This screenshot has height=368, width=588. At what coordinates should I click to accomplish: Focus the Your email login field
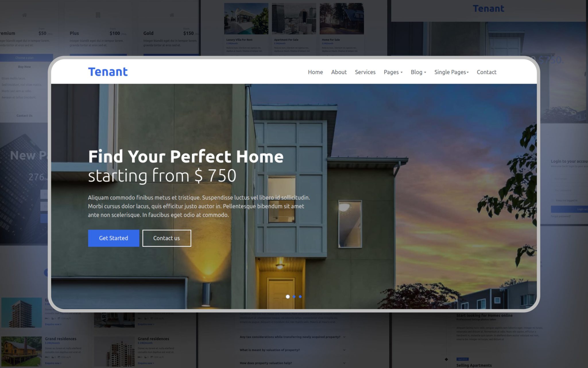click(x=569, y=179)
